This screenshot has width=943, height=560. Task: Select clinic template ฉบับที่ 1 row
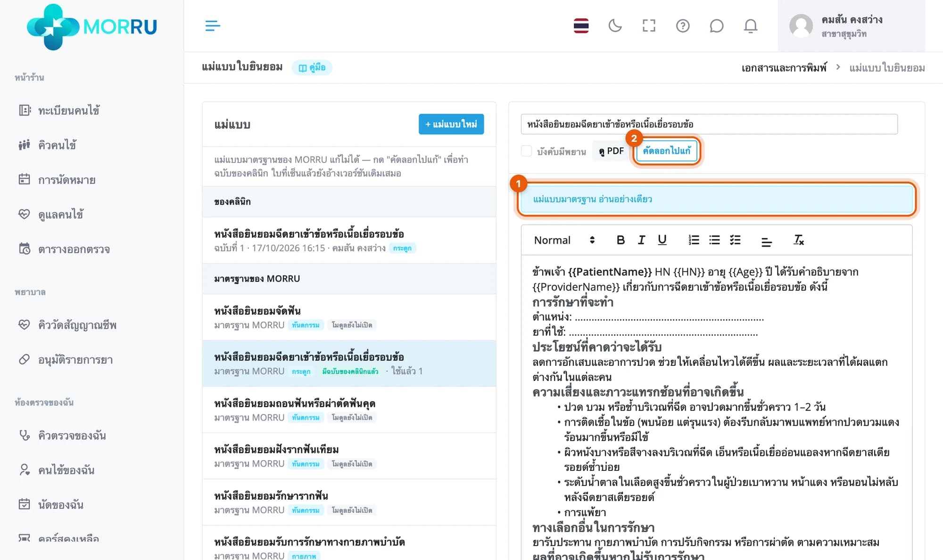(349, 240)
